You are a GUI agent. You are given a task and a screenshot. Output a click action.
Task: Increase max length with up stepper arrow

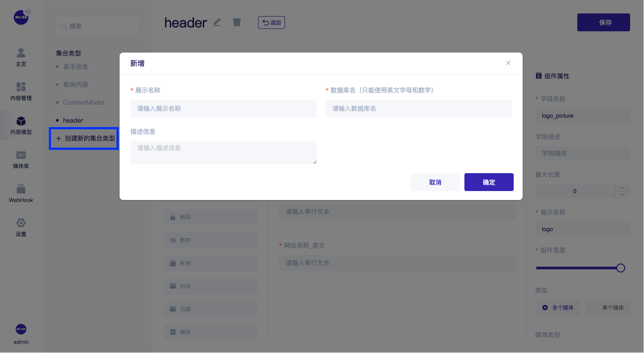(x=623, y=188)
